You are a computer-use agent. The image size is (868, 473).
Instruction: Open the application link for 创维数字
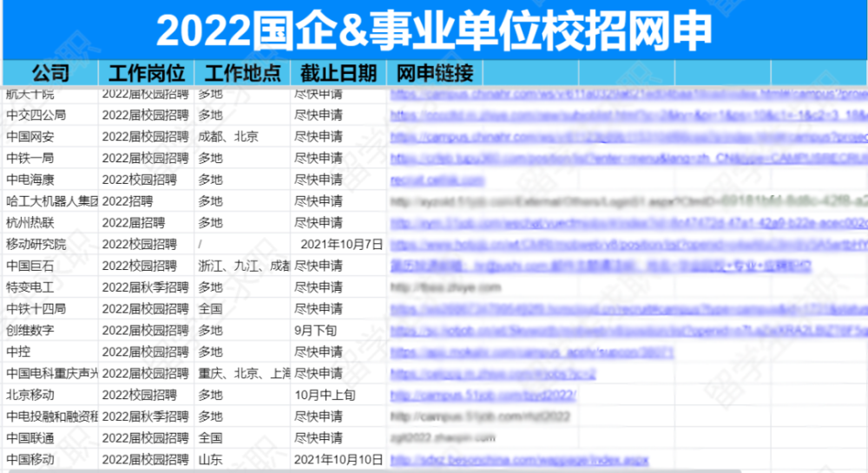click(x=628, y=331)
